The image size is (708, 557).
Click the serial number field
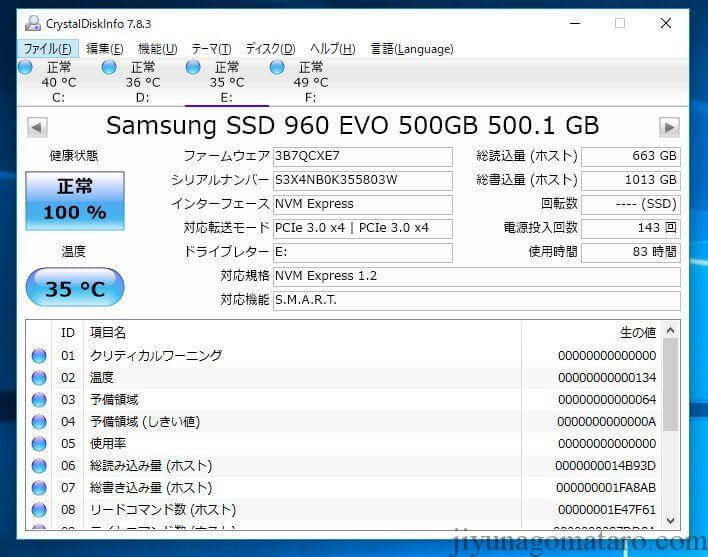coord(362,181)
